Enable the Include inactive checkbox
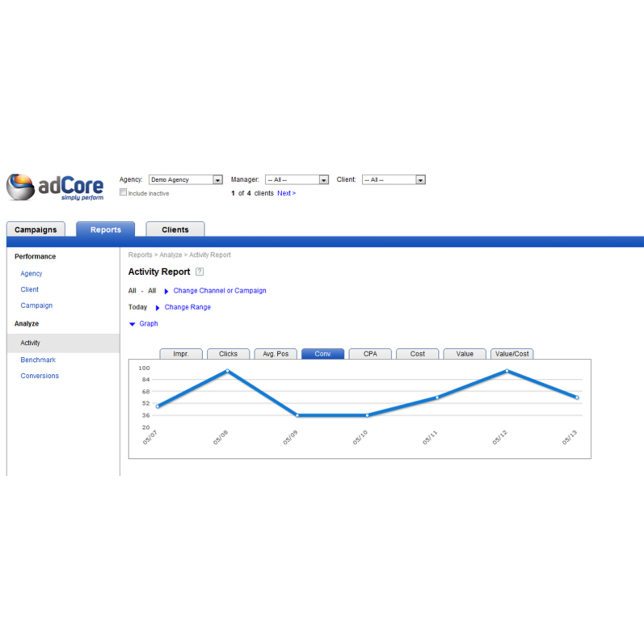 [123, 192]
